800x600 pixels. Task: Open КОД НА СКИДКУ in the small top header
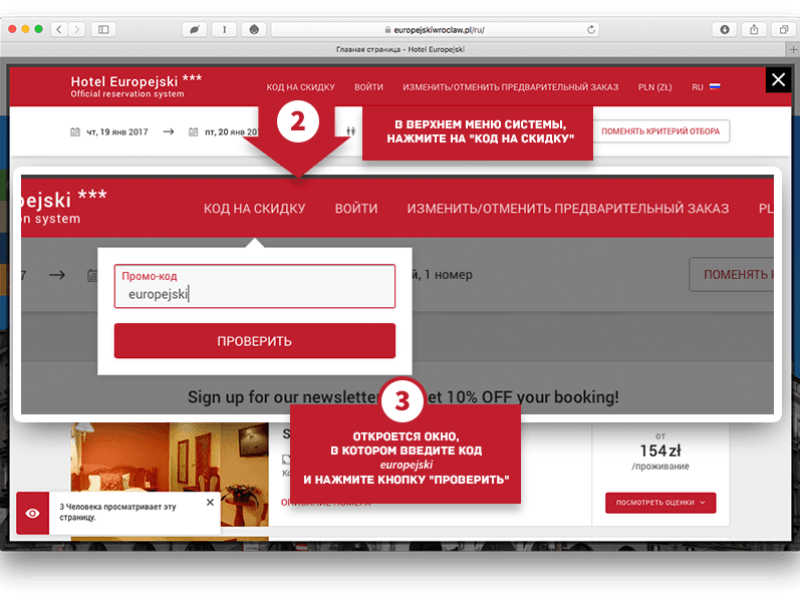(x=301, y=87)
